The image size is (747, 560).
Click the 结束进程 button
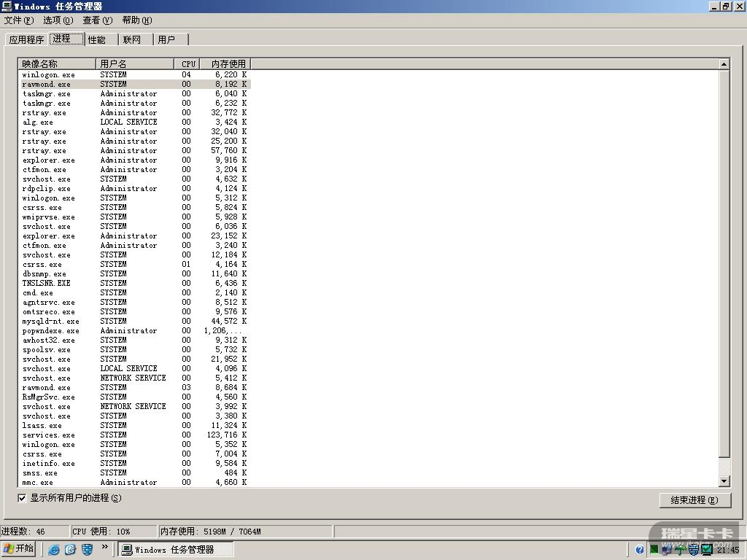click(x=694, y=500)
